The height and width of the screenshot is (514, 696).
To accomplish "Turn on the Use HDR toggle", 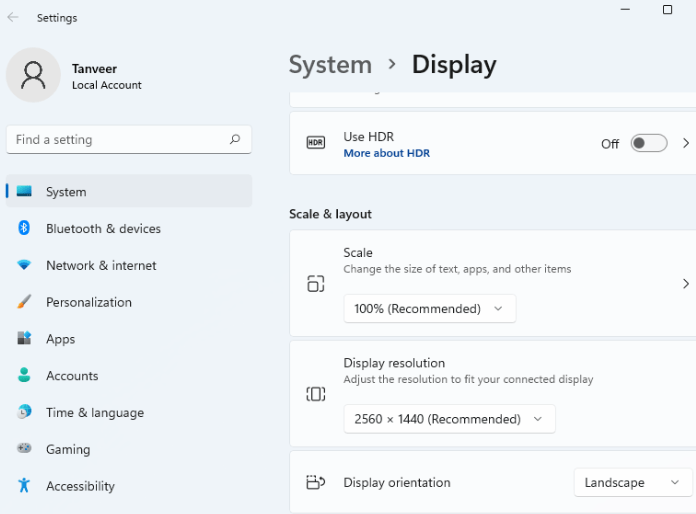I will tap(648, 144).
